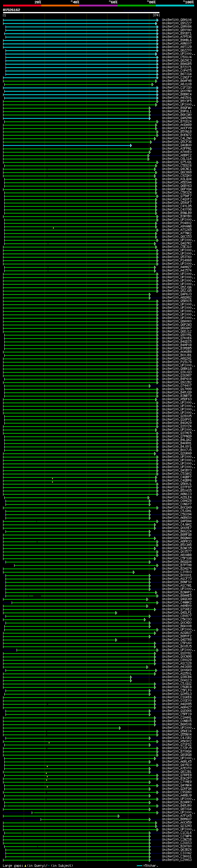Select the UniRef100_Q5CP36 label

click(176, 142)
